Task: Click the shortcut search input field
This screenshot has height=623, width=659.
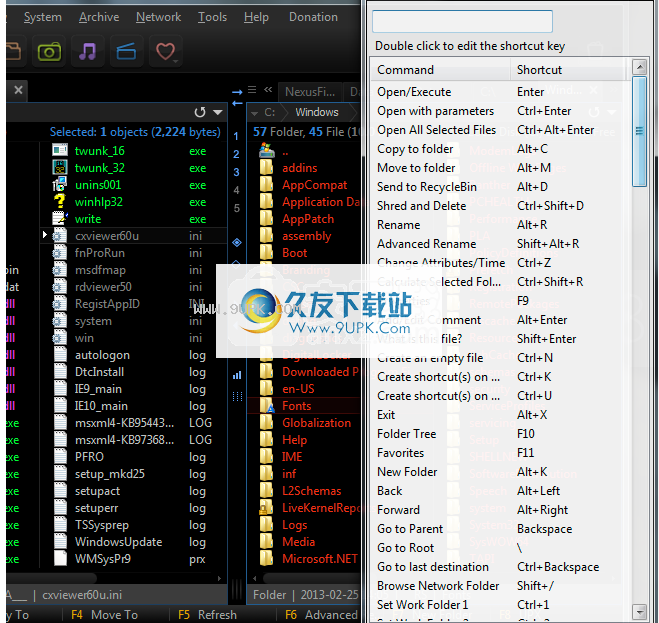Action: tap(462, 21)
